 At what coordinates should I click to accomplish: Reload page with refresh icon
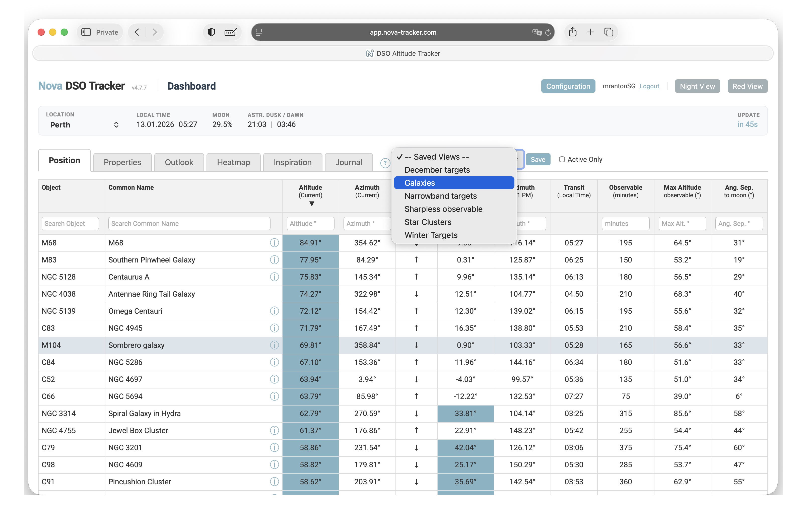pyautogui.click(x=548, y=33)
